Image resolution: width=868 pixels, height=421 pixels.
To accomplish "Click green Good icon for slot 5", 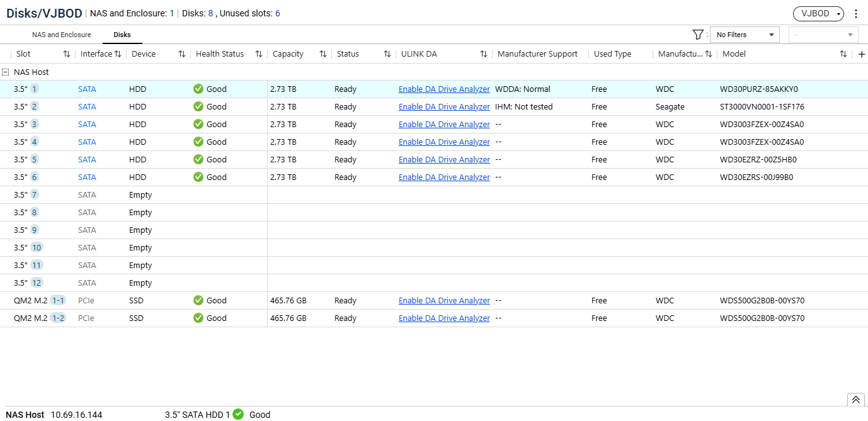I will tap(198, 159).
